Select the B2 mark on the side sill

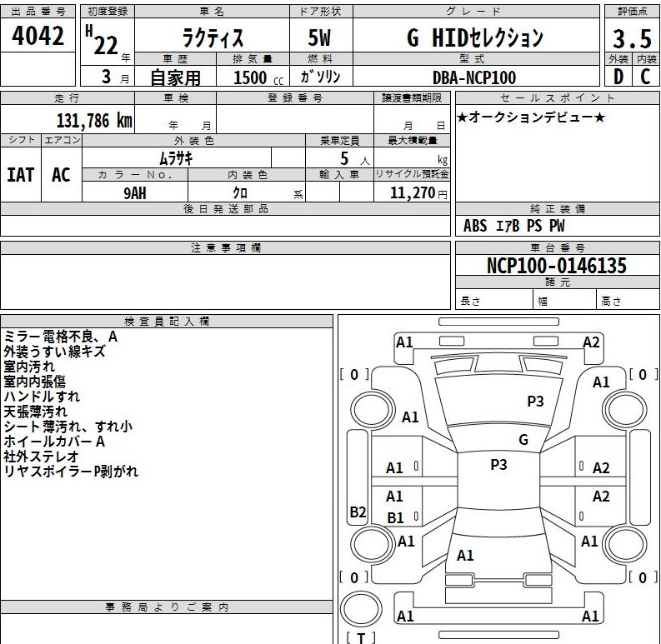[x=358, y=512]
